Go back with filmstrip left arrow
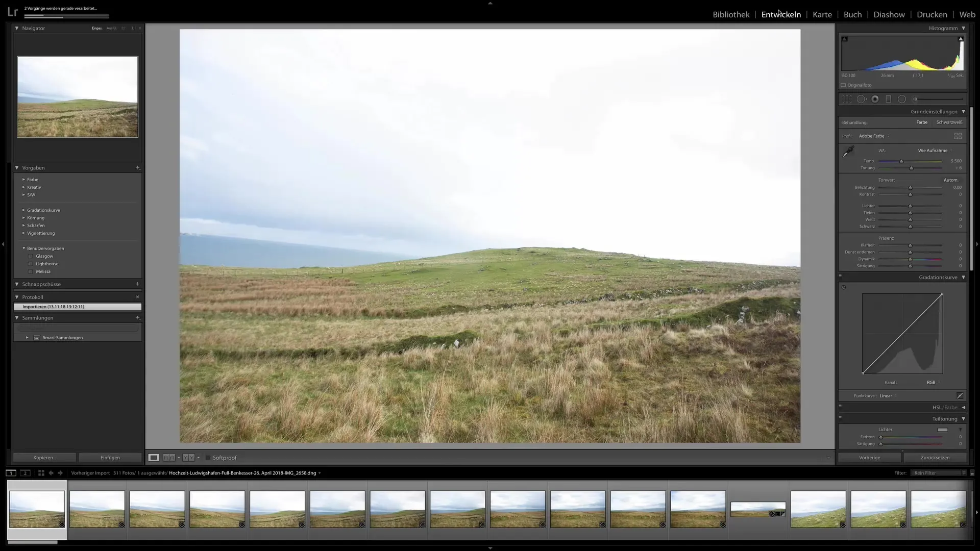The image size is (980, 551). coord(51,473)
